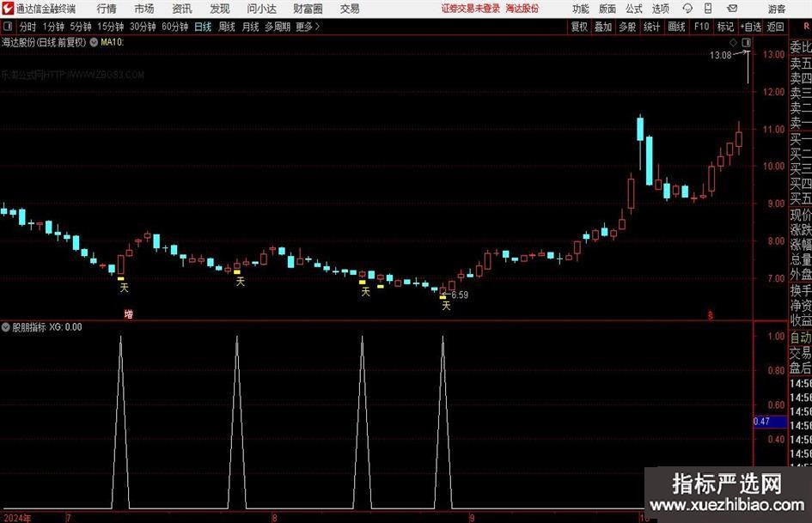The height and width of the screenshot is (523, 812).
Task: Click the 多股 toolbar button
Action: [x=627, y=27]
